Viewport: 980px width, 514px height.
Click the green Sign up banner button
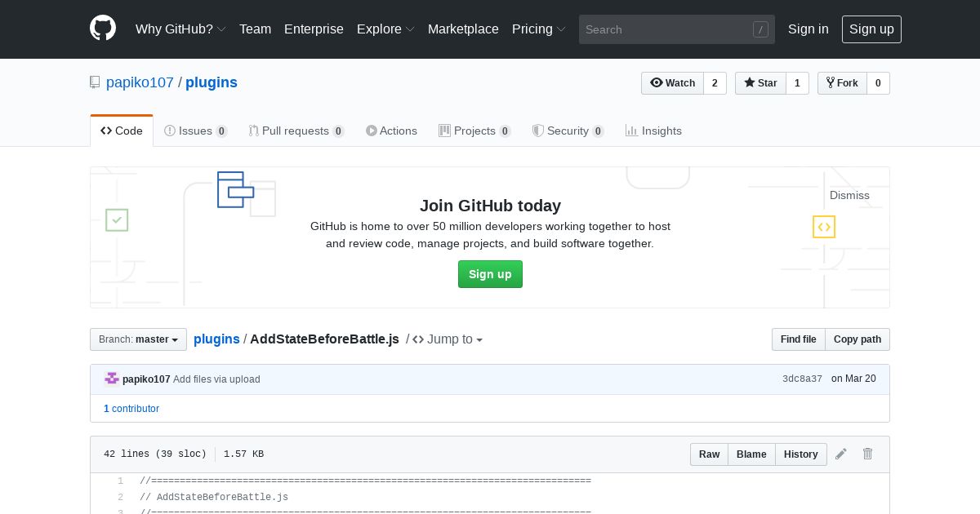click(490, 274)
